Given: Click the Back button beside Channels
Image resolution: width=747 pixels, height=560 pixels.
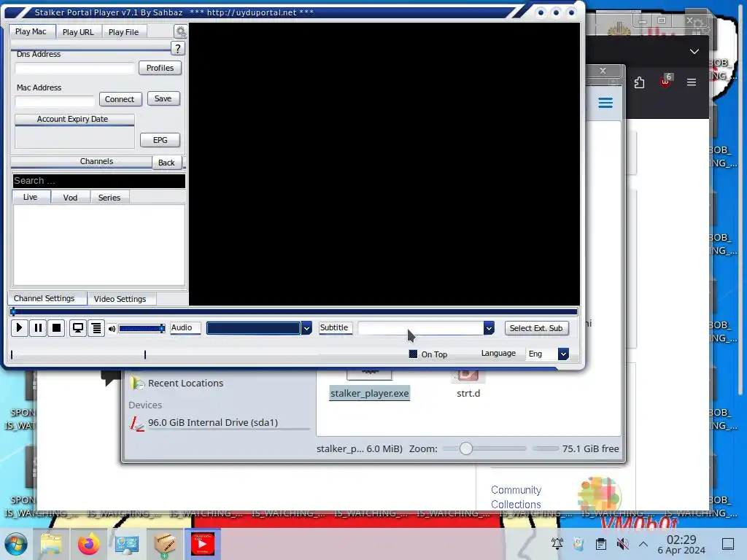Looking at the screenshot, I should tap(166, 163).
